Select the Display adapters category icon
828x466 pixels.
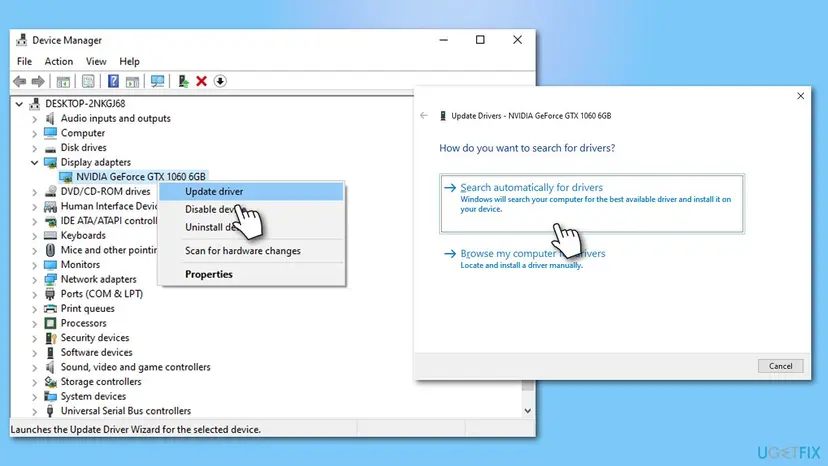coord(50,162)
